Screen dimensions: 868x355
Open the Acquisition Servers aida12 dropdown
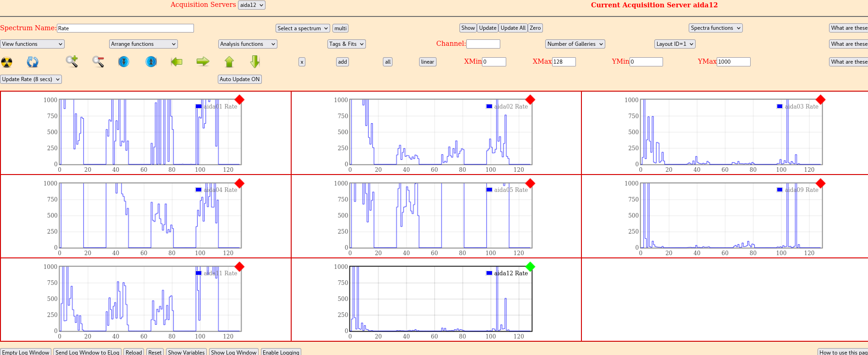(252, 5)
